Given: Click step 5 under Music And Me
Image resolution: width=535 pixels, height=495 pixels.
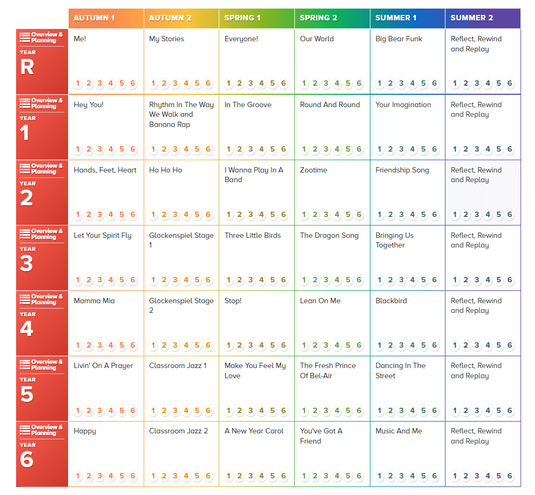Looking at the screenshot, I should pyautogui.click(x=423, y=476).
